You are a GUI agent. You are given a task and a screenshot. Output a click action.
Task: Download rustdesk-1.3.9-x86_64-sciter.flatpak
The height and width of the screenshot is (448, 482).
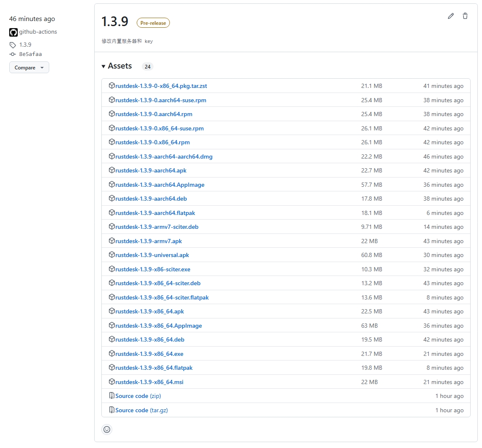pos(162,298)
